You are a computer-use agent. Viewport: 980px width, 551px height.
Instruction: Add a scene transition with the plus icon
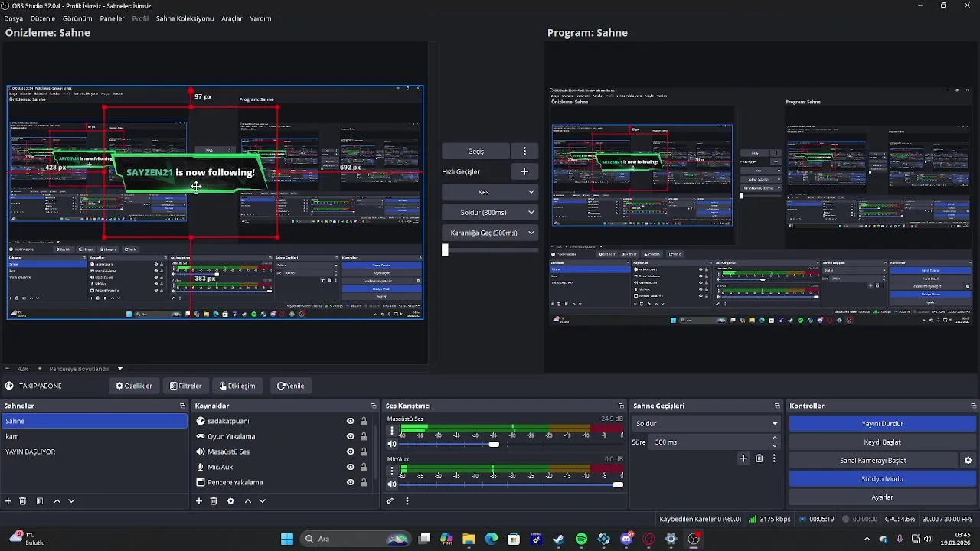click(743, 458)
